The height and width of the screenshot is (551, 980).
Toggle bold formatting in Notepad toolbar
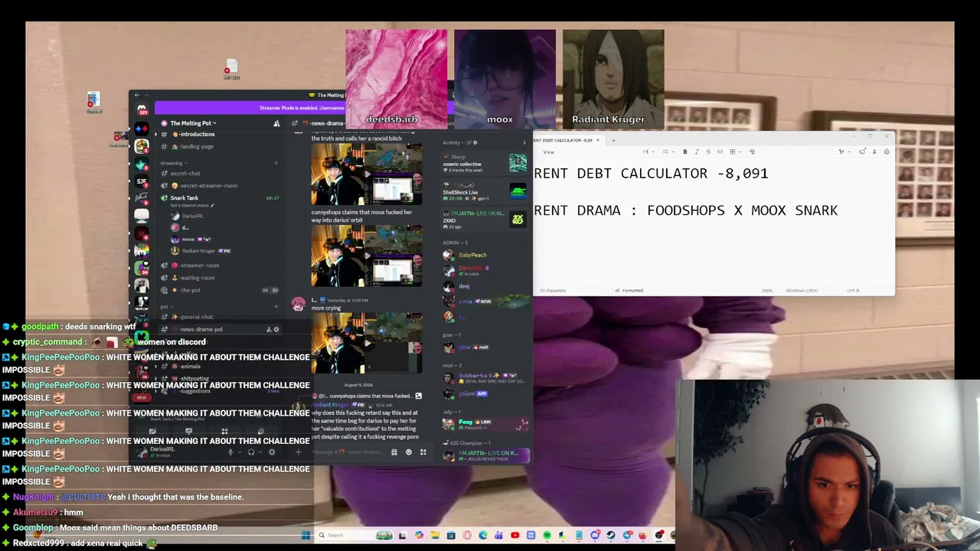pyautogui.click(x=685, y=152)
